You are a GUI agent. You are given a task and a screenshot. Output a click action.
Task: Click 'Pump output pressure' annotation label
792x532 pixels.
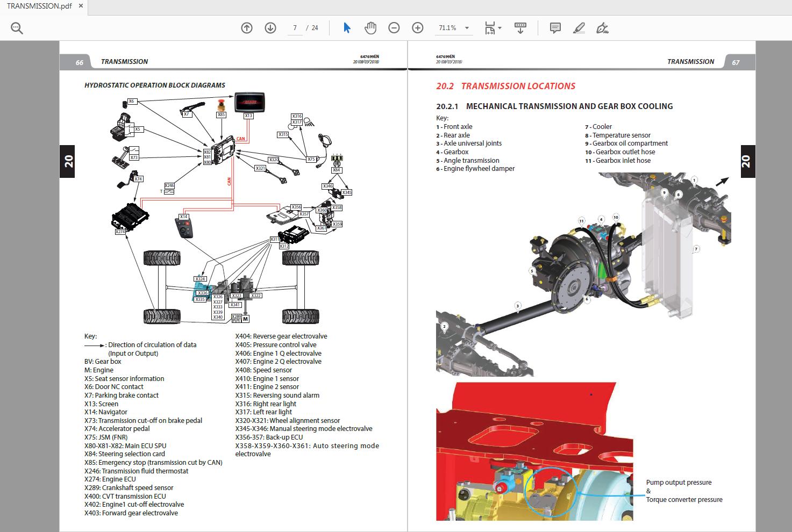click(679, 483)
